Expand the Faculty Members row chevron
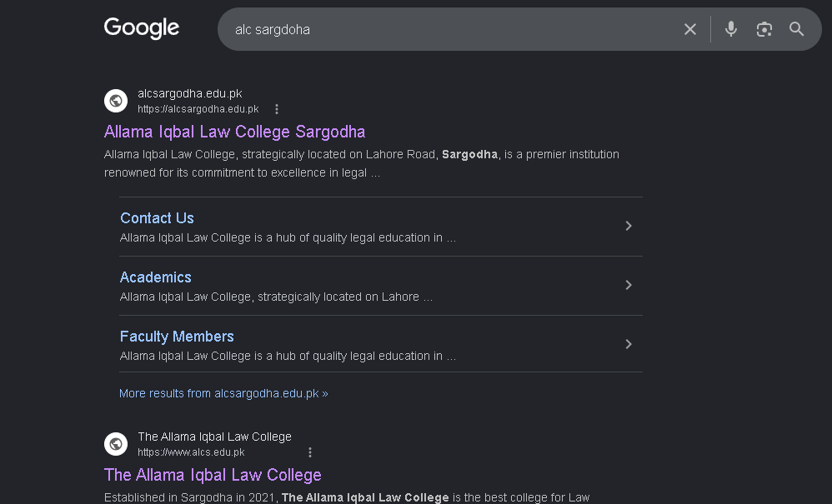This screenshot has height=504, width=832. (x=629, y=344)
